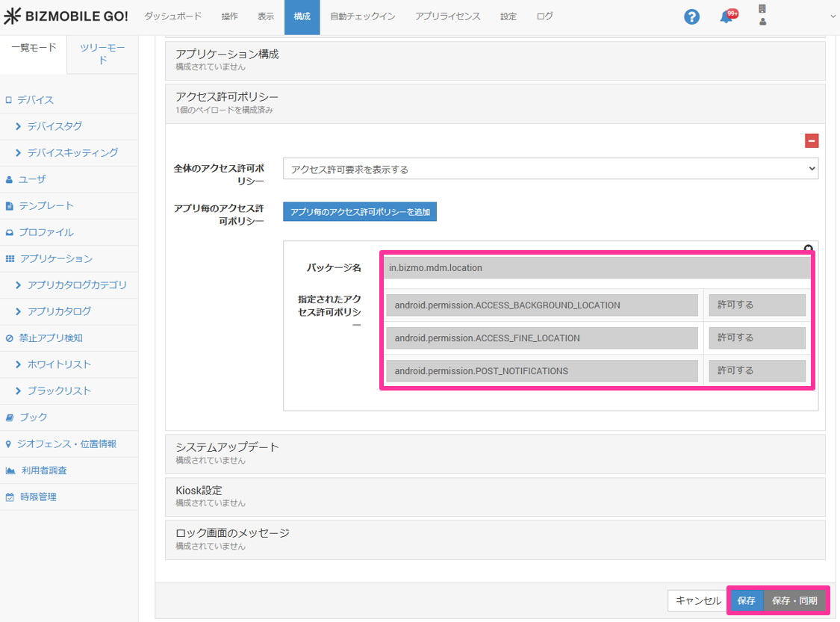Expand the デバイスタグ sidebar item
840x622 pixels.
(55, 126)
